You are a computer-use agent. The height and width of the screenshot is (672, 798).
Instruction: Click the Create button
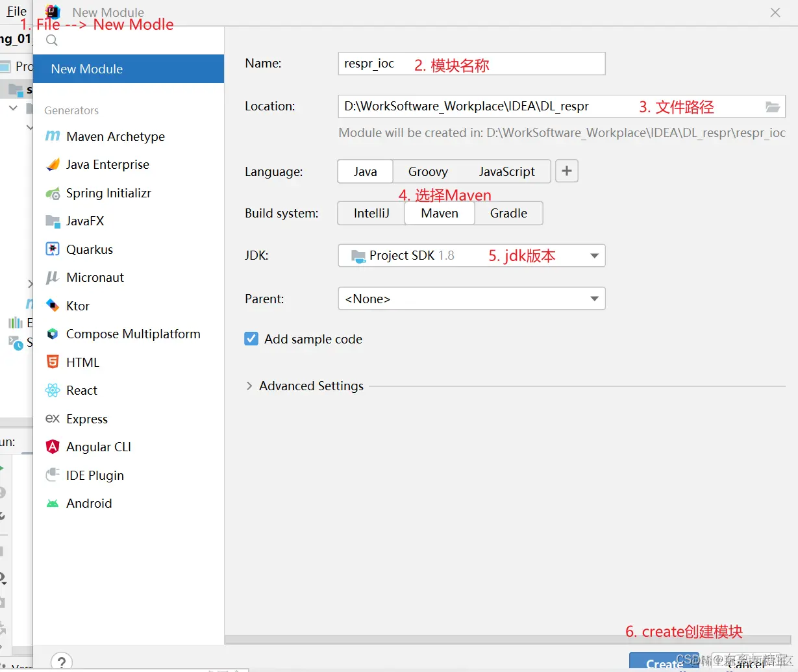pos(664,662)
